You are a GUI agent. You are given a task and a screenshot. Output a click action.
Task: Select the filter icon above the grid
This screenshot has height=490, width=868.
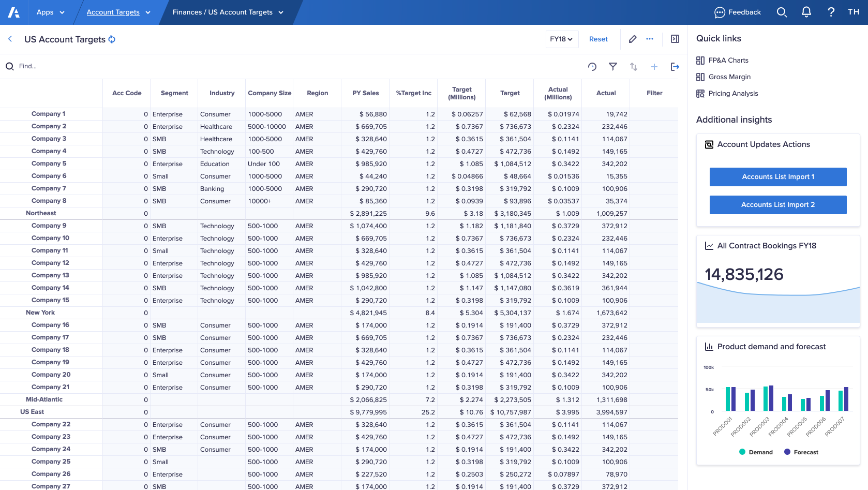click(613, 66)
